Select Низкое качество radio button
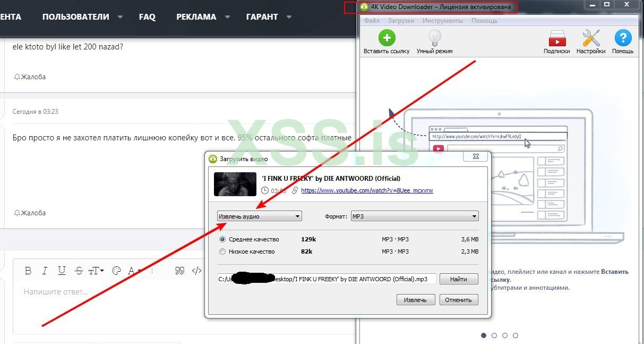The image size is (644, 344). [222, 251]
